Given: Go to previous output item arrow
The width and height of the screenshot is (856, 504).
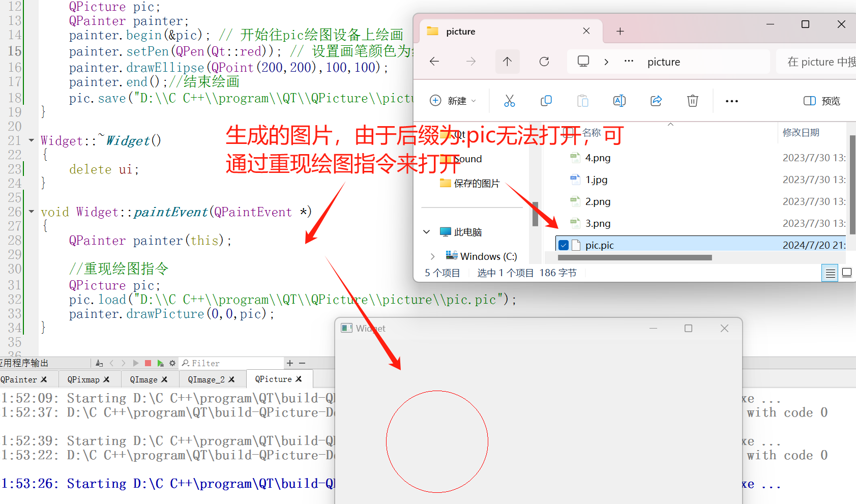Looking at the screenshot, I should pos(111,363).
